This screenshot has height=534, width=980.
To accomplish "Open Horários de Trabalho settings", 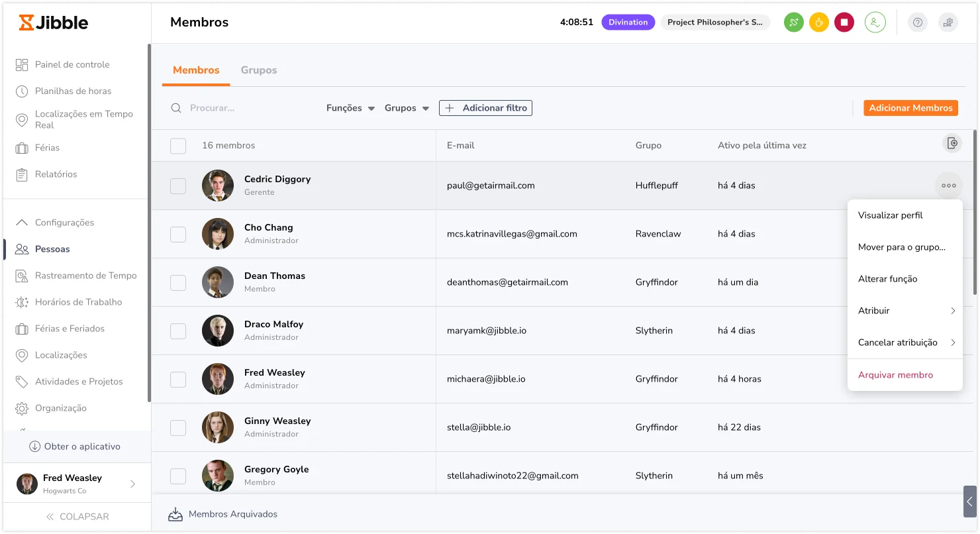I will 78,302.
